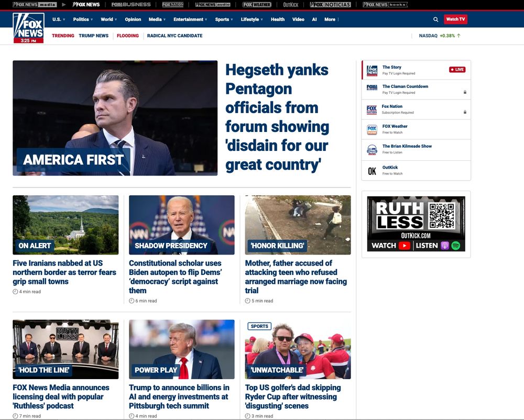This screenshot has height=420, width=524.
Task: Click the Spotify icon in the Ruthless ad
Action: [x=455, y=246]
